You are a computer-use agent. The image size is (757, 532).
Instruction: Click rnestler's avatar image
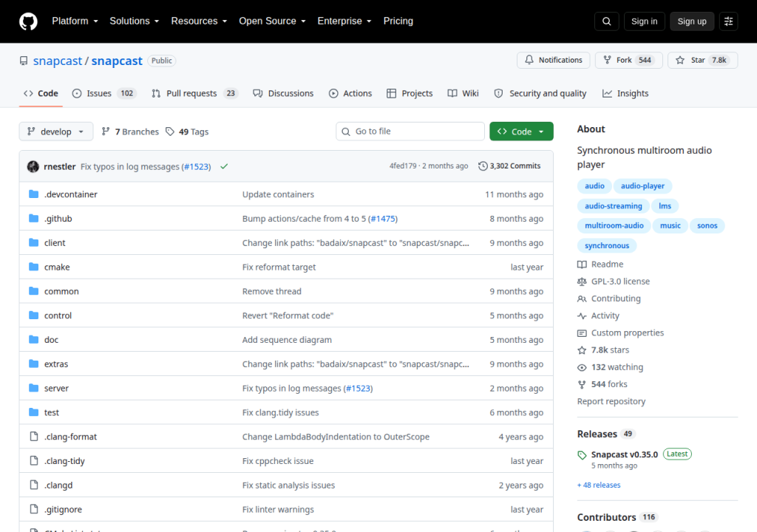pyautogui.click(x=33, y=166)
